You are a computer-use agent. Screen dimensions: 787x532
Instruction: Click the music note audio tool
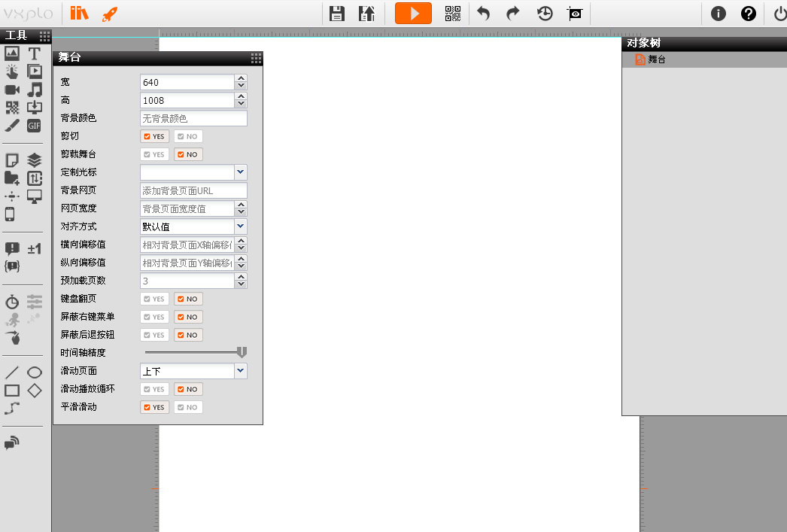point(34,90)
